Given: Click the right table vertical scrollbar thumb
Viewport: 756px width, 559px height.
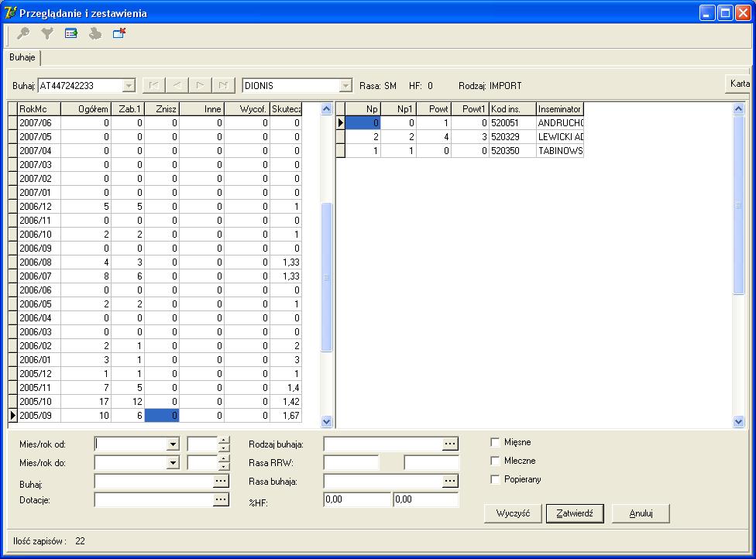Looking at the screenshot, I should click(x=739, y=205).
